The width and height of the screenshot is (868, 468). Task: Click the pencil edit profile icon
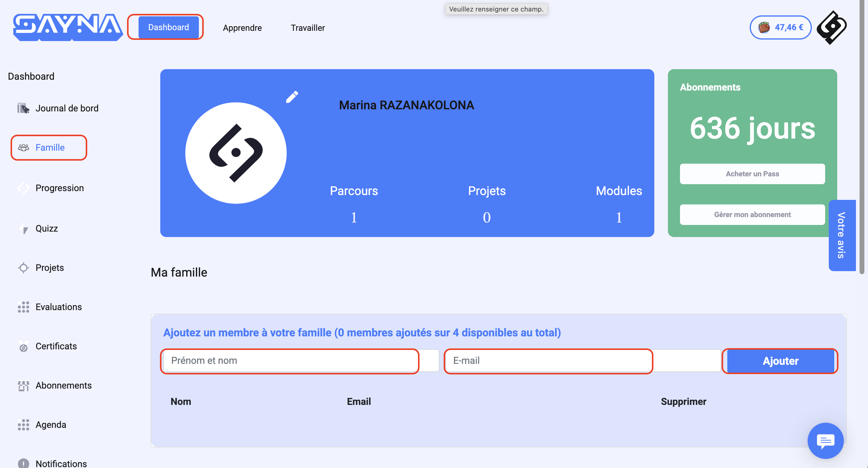(x=292, y=97)
